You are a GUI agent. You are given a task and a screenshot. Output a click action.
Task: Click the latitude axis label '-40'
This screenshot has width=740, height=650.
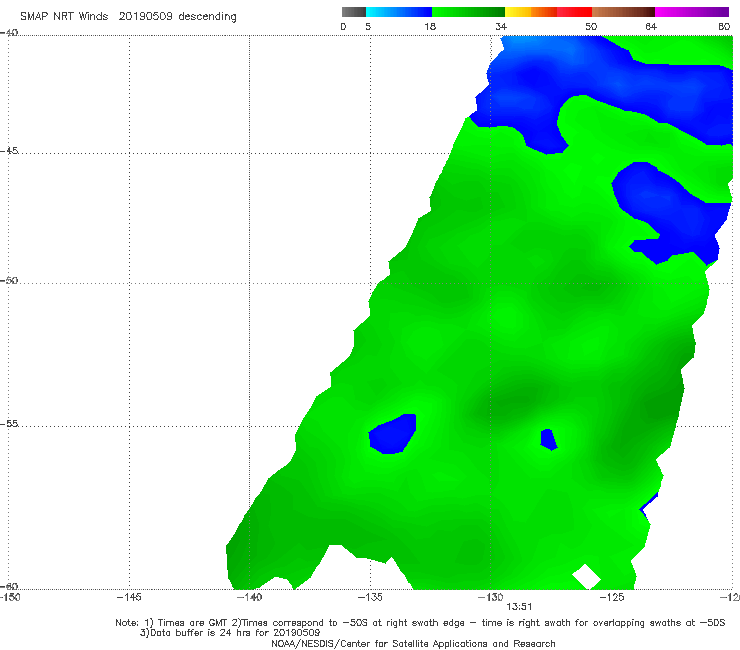9,33
